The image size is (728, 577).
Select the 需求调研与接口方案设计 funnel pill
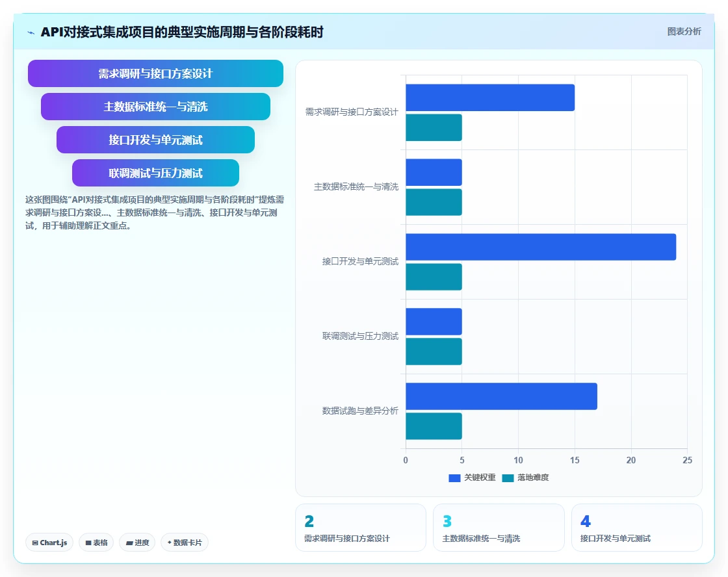(155, 73)
